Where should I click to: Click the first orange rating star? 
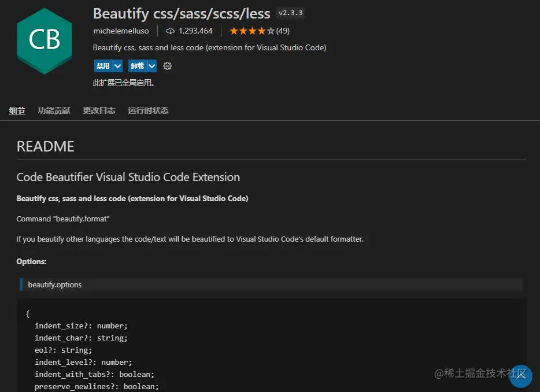[234, 31]
